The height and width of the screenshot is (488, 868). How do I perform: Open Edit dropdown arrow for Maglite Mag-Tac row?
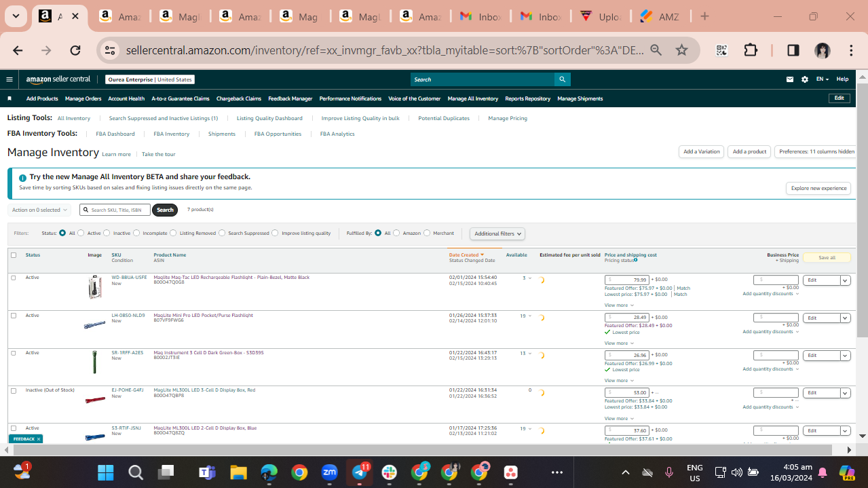pyautogui.click(x=846, y=280)
